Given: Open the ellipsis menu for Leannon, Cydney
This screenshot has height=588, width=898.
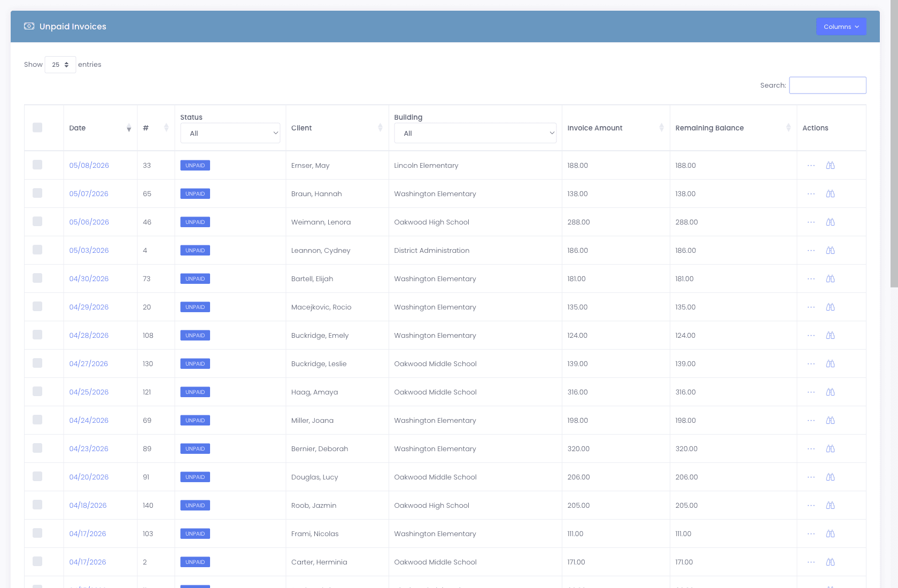Looking at the screenshot, I should pyautogui.click(x=811, y=251).
